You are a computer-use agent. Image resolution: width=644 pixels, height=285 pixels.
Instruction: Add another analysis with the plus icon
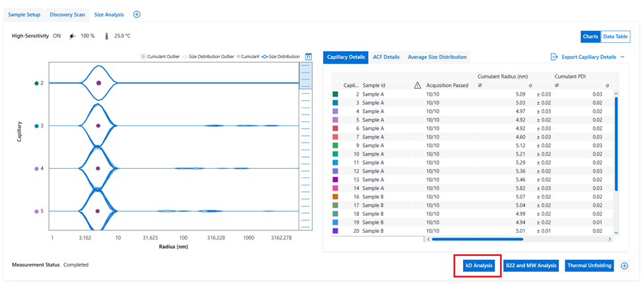tap(624, 266)
